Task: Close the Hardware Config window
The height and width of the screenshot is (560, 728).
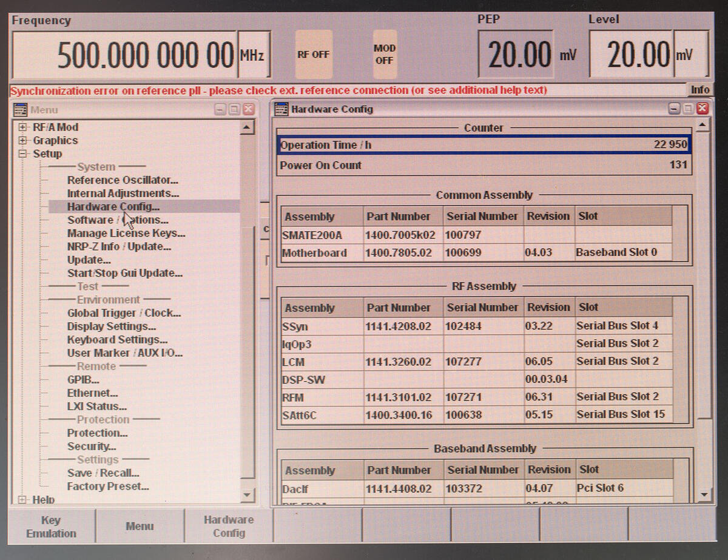Action: pyautogui.click(x=702, y=109)
